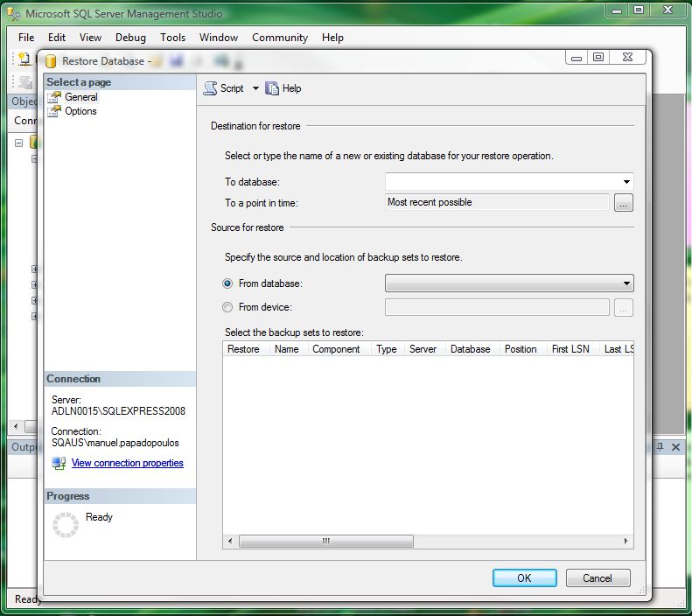Click the Script toolbar icon
The height and width of the screenshot is (616, 692).
pos(210,88)
